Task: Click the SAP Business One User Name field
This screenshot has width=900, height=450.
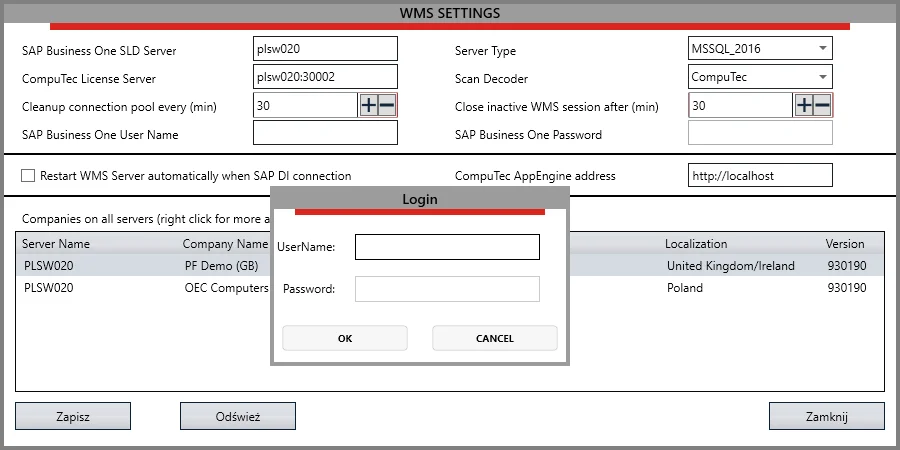Action: 325,133
